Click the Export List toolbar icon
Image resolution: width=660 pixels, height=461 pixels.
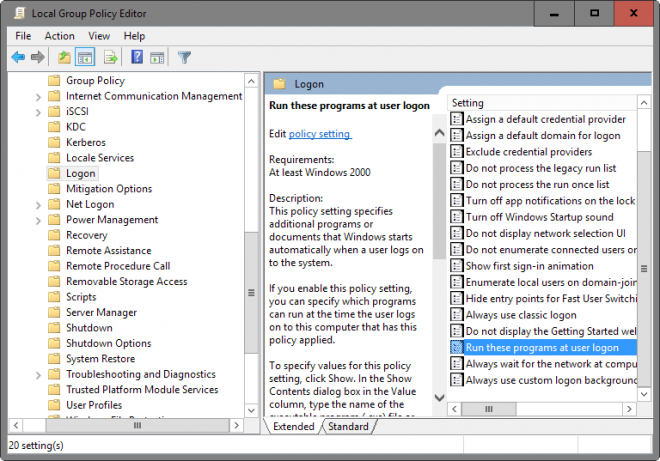click(110, 57)
